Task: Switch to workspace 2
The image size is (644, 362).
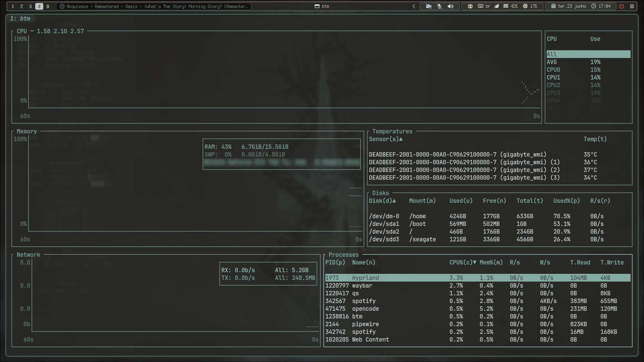Action: coord(21,6)
